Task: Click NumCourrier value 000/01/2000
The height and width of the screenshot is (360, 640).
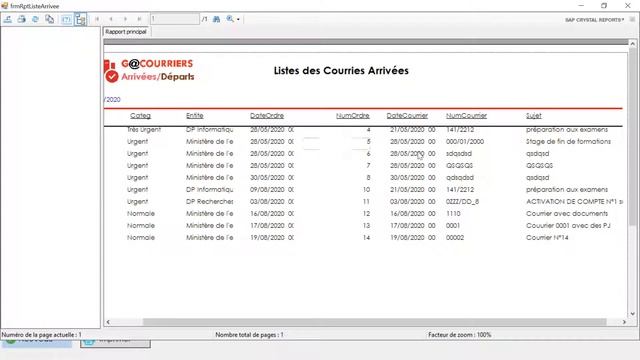Action: [465, 142]
